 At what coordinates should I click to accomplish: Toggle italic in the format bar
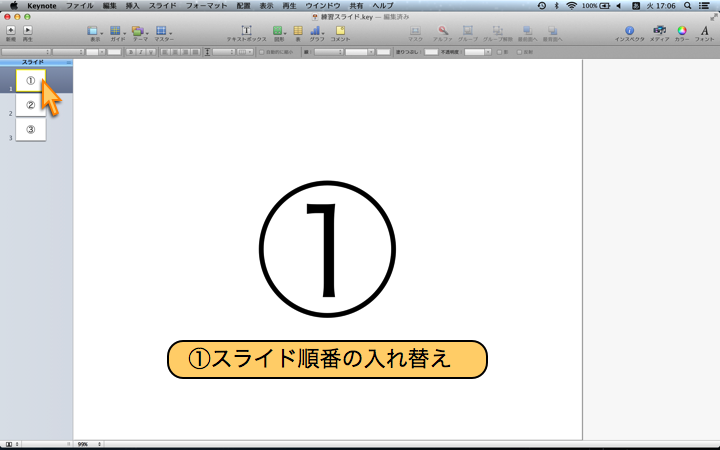point(141,52)
